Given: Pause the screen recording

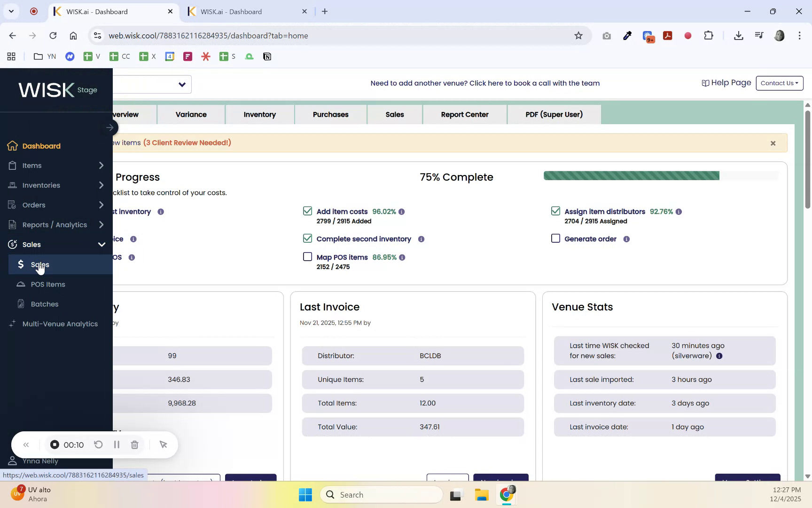Looking at the screenshot, I should tap(116, 444).
